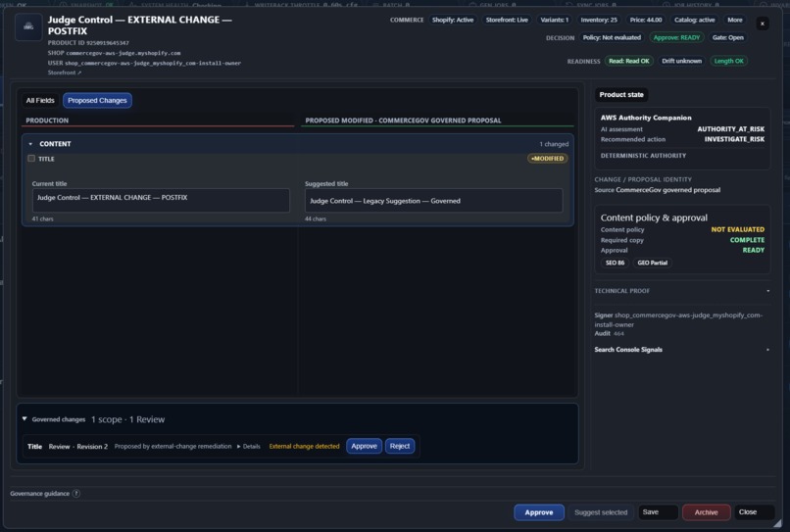Screen dimensions: 790x532
Task: Click the Close button in footer
Action: pos(754,511)
